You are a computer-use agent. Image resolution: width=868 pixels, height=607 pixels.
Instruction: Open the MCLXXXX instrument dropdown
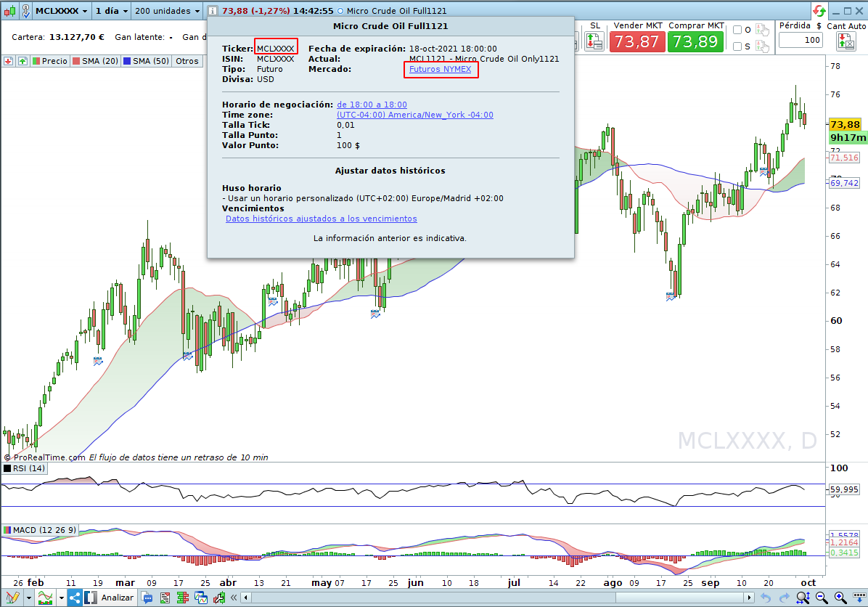point(62,10)
